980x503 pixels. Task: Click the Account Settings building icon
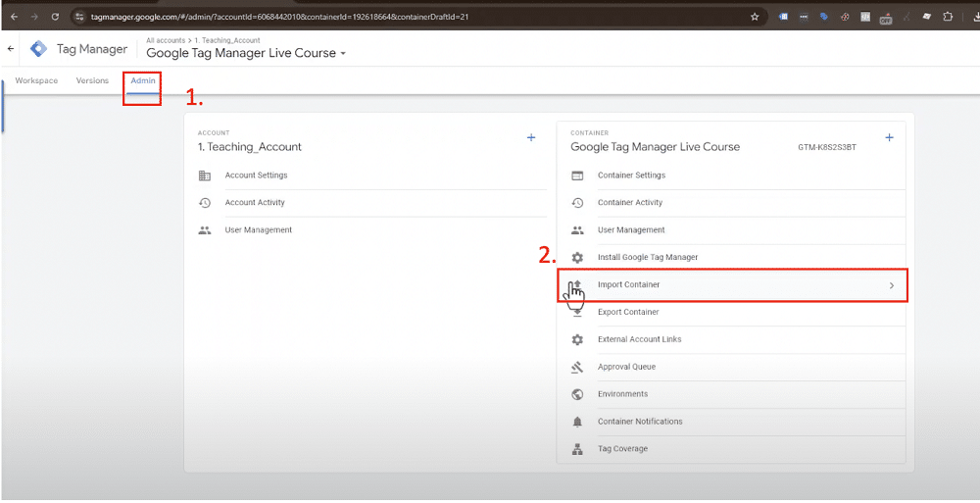coord(205,176)
